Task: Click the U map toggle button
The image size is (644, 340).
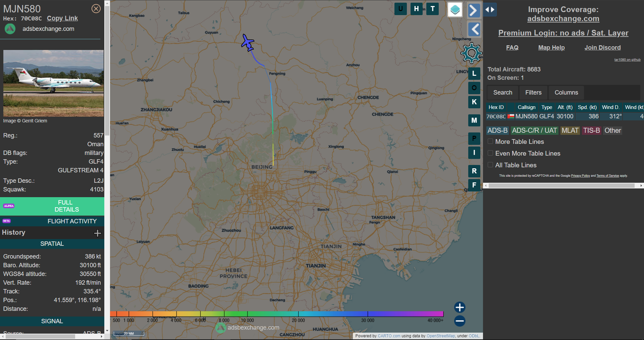Action: pos(400,9)
